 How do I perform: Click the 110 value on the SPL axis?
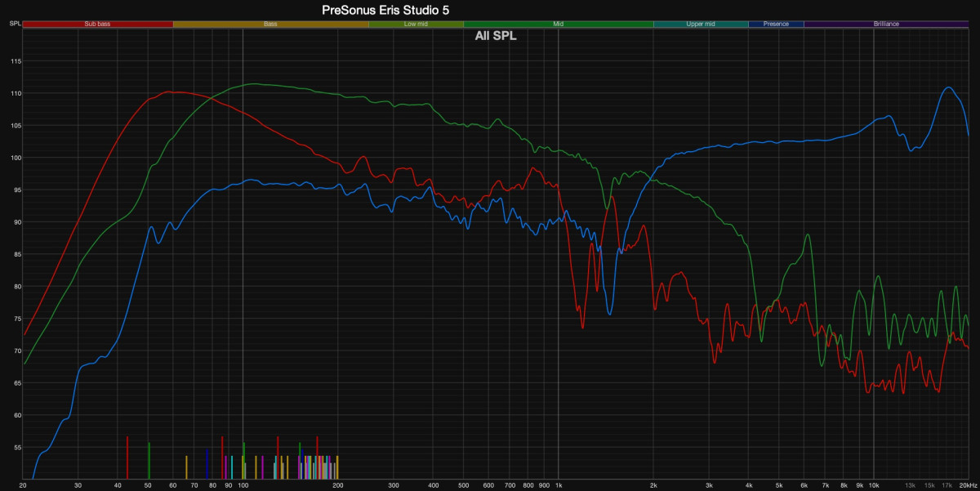(x=16, y=93)
